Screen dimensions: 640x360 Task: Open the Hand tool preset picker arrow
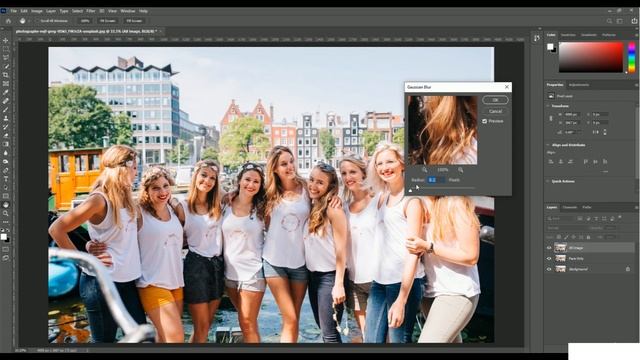(29, 21)
